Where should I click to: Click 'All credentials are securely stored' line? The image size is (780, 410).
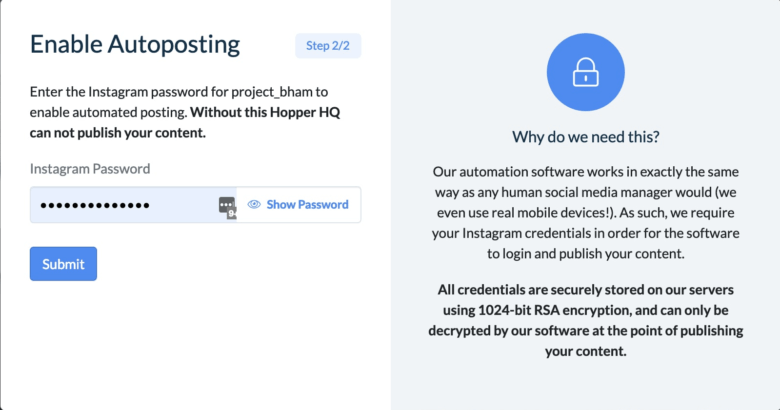tap(585, 289)
